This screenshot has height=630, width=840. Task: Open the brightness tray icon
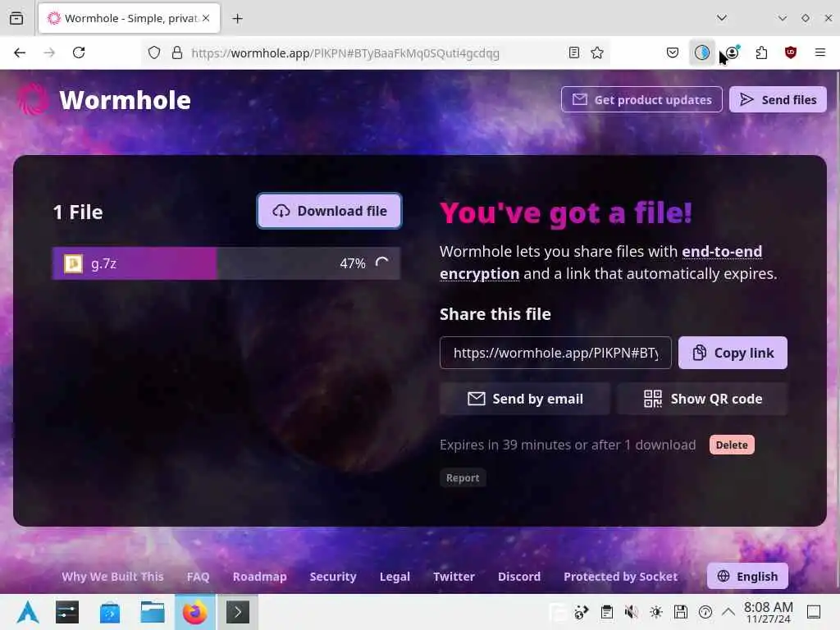pyautogui.click(x=655, y=612)
